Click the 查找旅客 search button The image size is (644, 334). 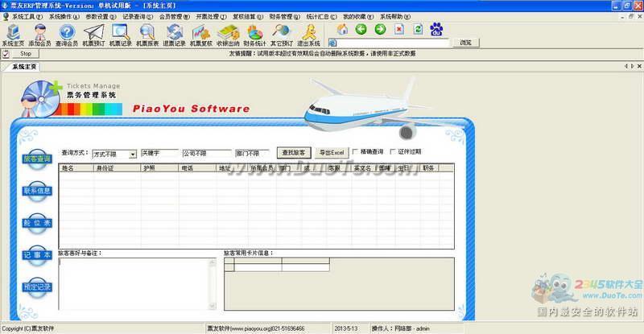[294, 152]
